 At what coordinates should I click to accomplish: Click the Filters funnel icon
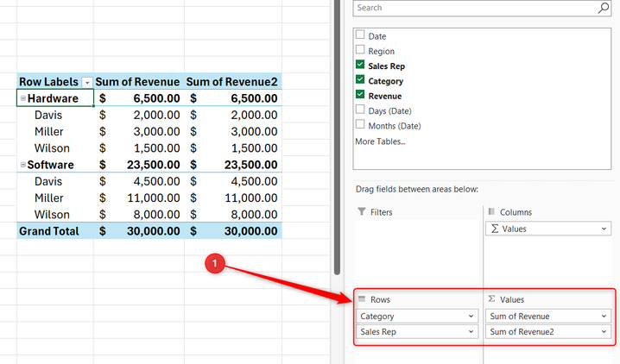[362, 211]
